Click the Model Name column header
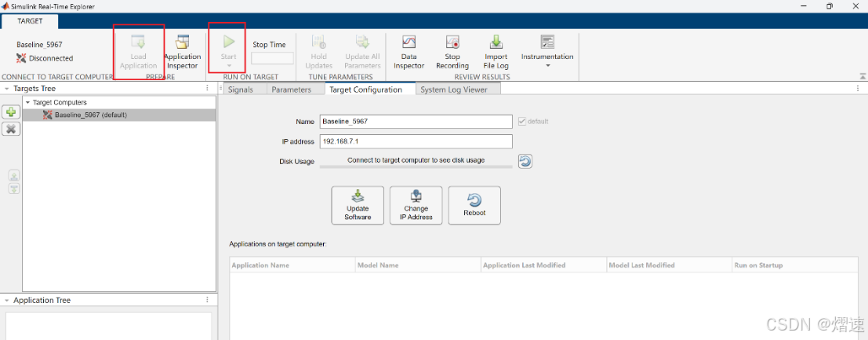868x340 pixels. coord(418,265)
